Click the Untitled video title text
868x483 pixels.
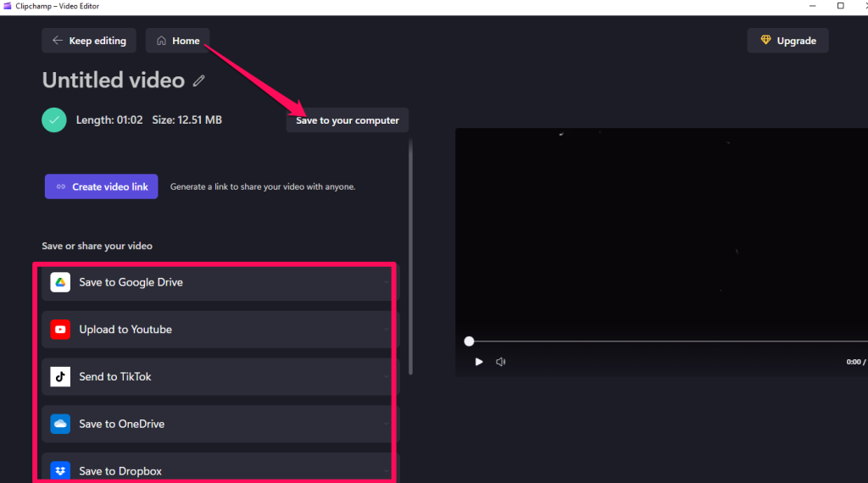114,80
